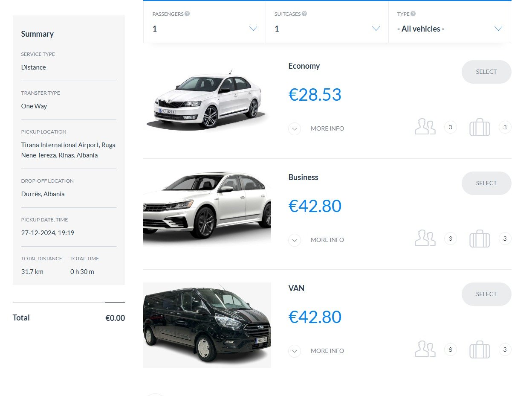The image size is (532, 396).
Task: Click the Economy passengers capacity icon
Action: click(425, 127)
